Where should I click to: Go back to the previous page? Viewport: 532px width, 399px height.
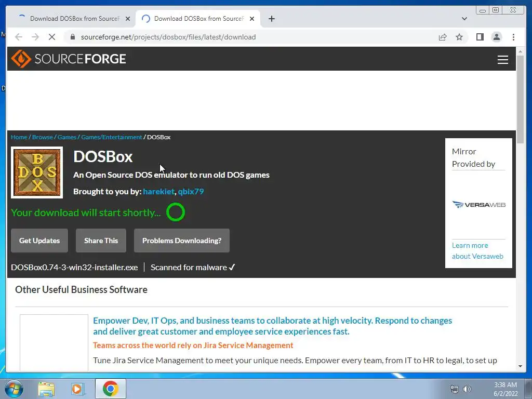point(19,37)
